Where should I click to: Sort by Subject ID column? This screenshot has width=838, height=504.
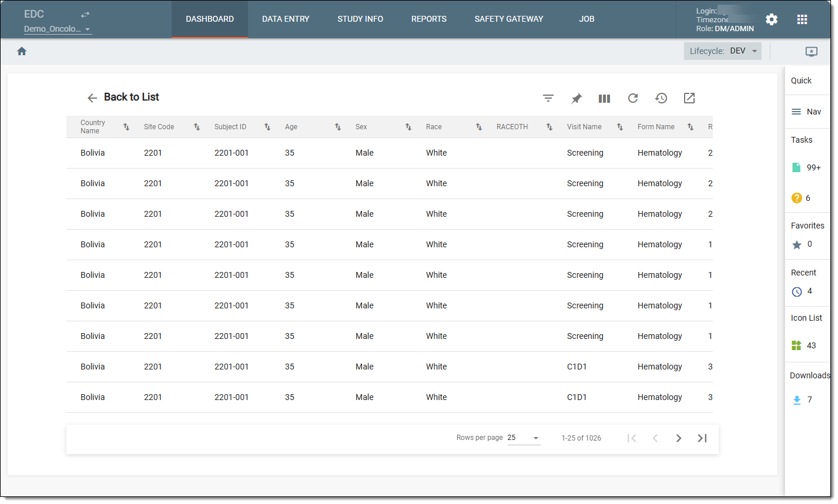(x=267, y=127)
